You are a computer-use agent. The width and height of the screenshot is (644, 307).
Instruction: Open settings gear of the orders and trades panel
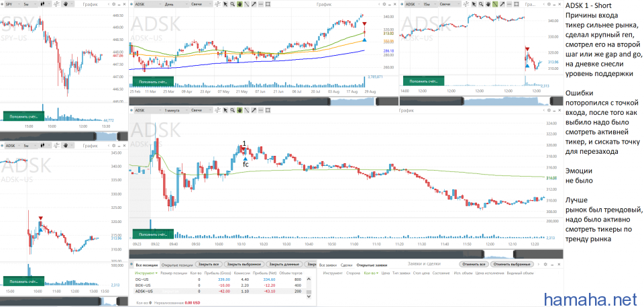[545, 264]
